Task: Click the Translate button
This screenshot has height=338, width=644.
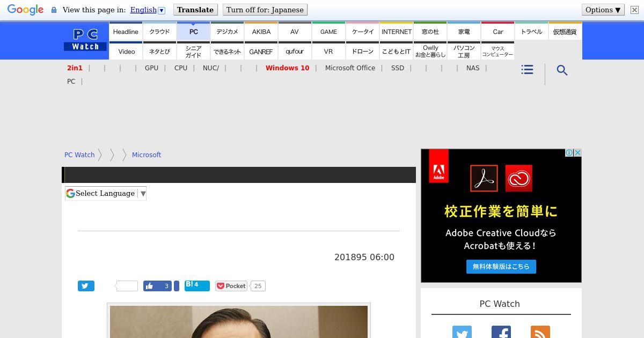Action: pyautogui.click(x=195, y=10)
